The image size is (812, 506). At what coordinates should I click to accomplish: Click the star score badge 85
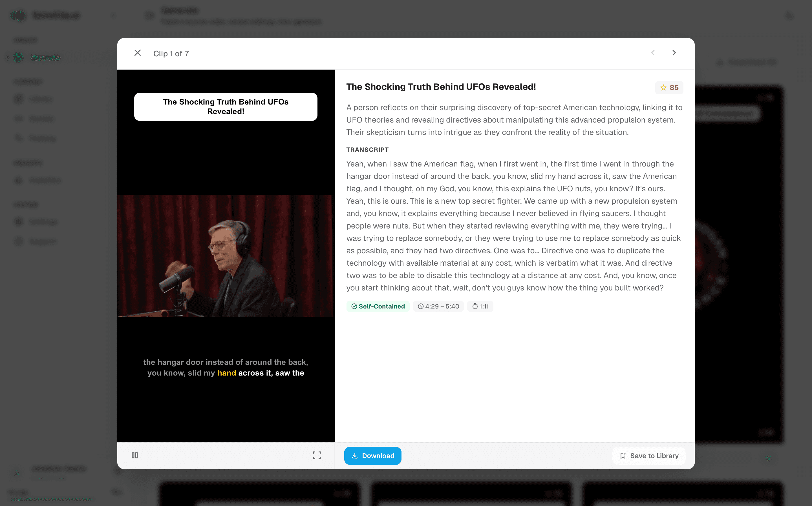(x=669, y=88)
